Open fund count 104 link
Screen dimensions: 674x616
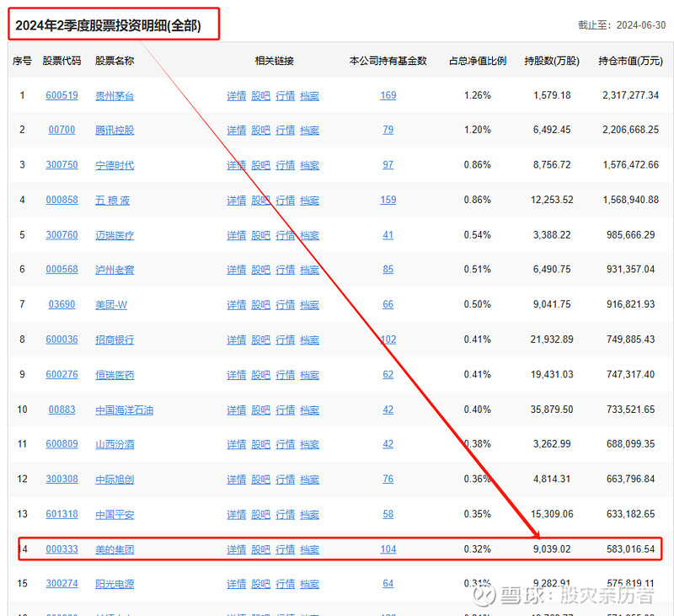pyautogui.click(x=388, y=549)
